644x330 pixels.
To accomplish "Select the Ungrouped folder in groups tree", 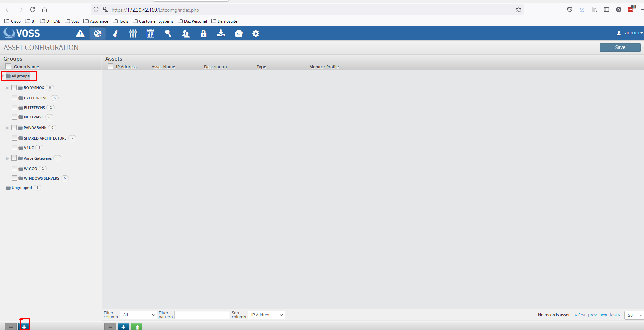I will pos(21,188).
